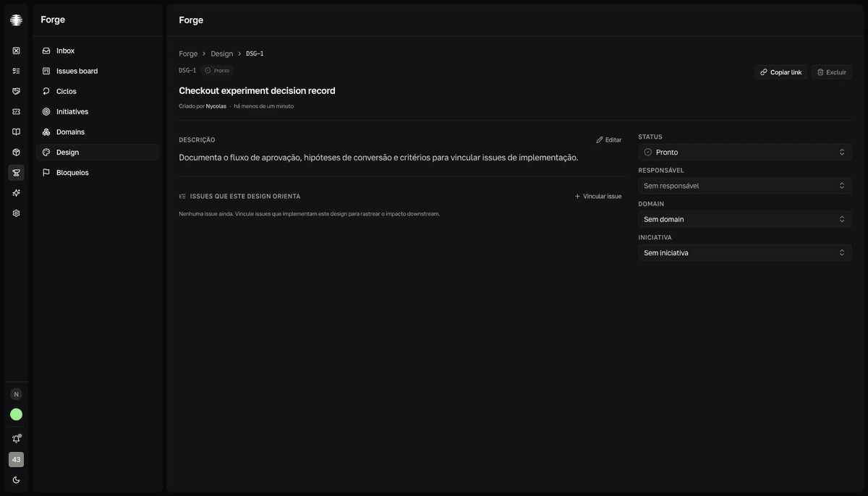Screen dimensions: 868x496
Task: Open Initiatives in the sidebar
Action: [x=98, y=111]
